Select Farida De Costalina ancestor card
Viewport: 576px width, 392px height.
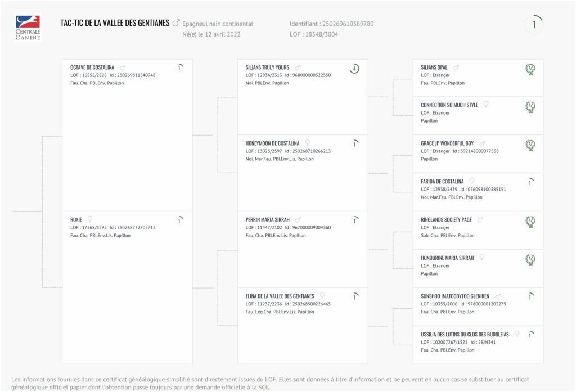point(478,192)
